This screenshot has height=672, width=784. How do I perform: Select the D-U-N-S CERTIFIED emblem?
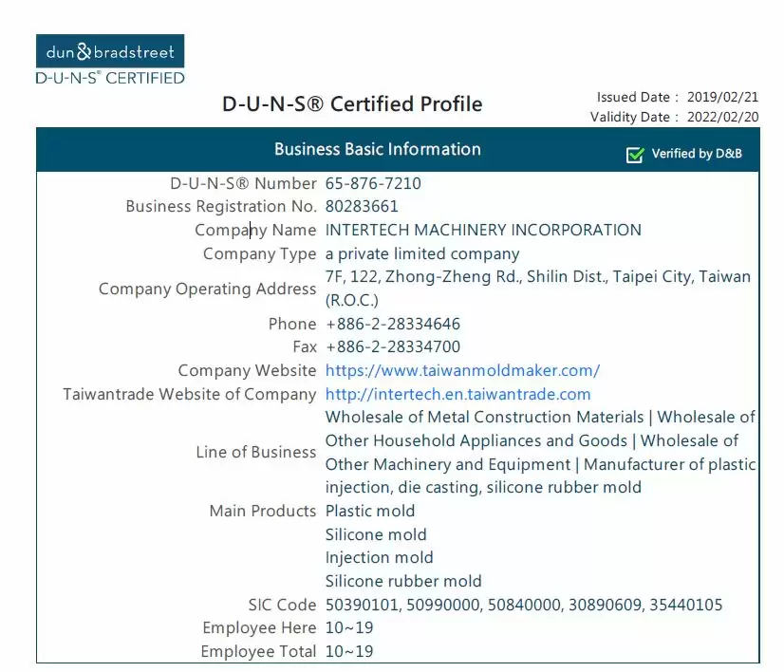coord(109,79)
